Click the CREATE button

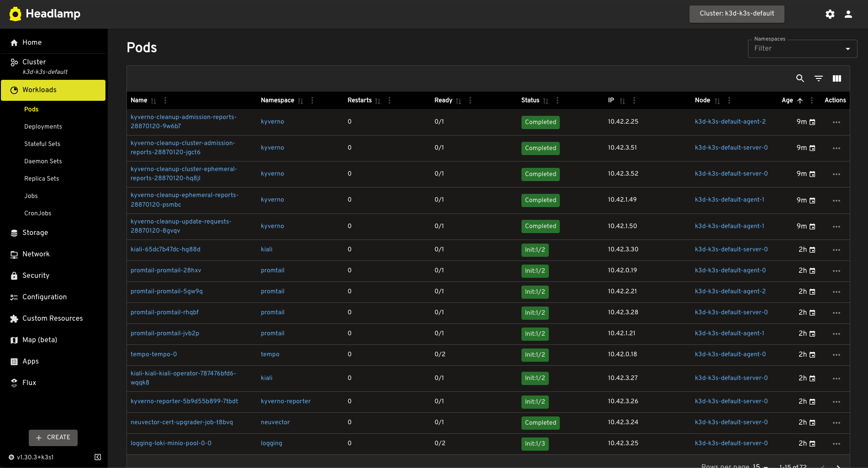(x=53, y=437)
